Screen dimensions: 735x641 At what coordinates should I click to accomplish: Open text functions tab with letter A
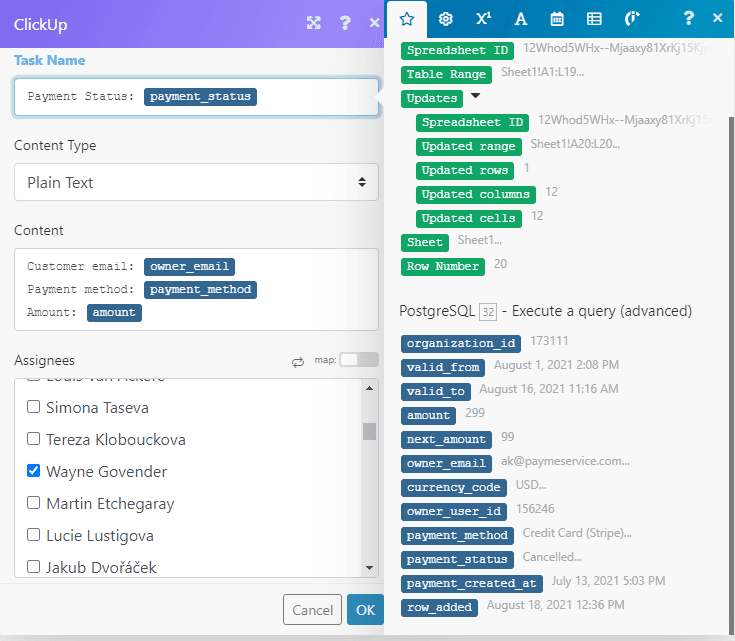tap(520, 19)
